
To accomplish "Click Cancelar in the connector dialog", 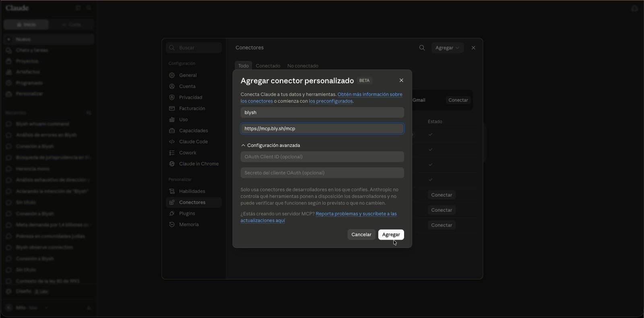I will (361, 234).
